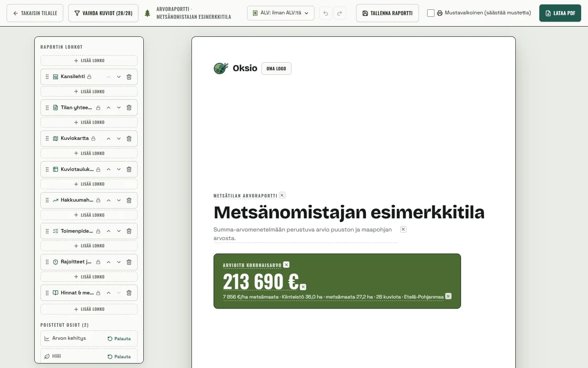588x368 pixels.
Task: Delete the Hinnat & me... section
Action: [x=129, y=293]
